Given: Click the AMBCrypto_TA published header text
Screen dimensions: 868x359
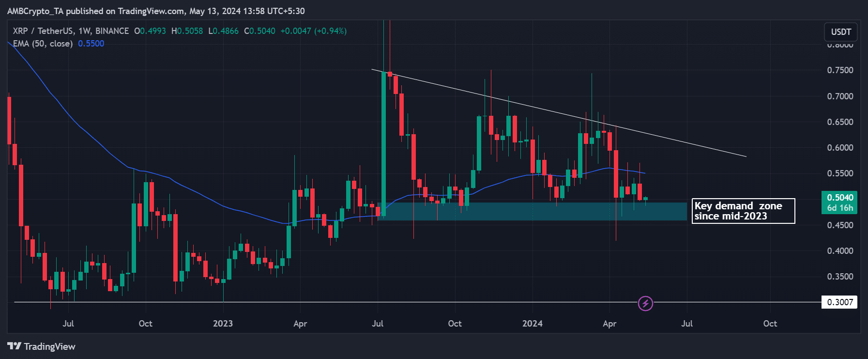Looking at the screenshot, I should click(x=156, y=11).
